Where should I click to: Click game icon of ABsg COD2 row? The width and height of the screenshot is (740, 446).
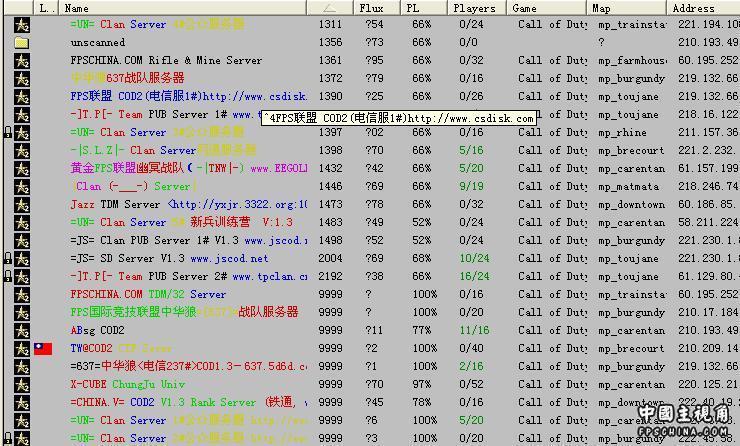tap(22, 331)
